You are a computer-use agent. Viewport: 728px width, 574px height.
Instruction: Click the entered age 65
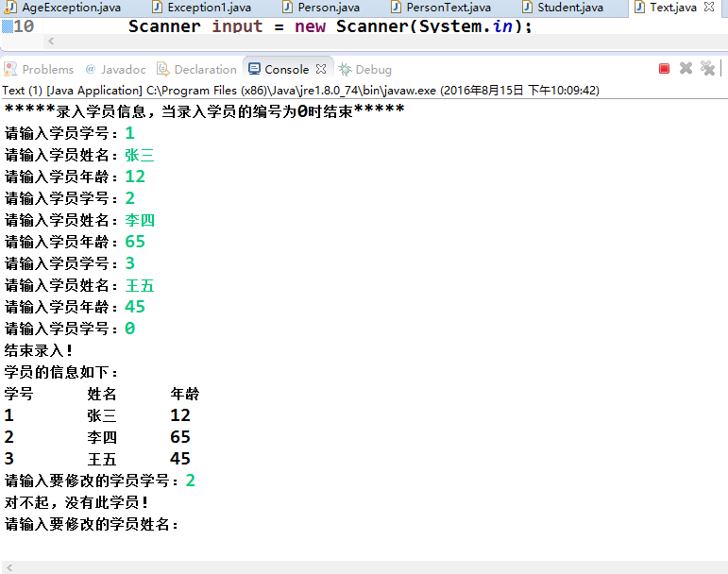pos(135,242)
